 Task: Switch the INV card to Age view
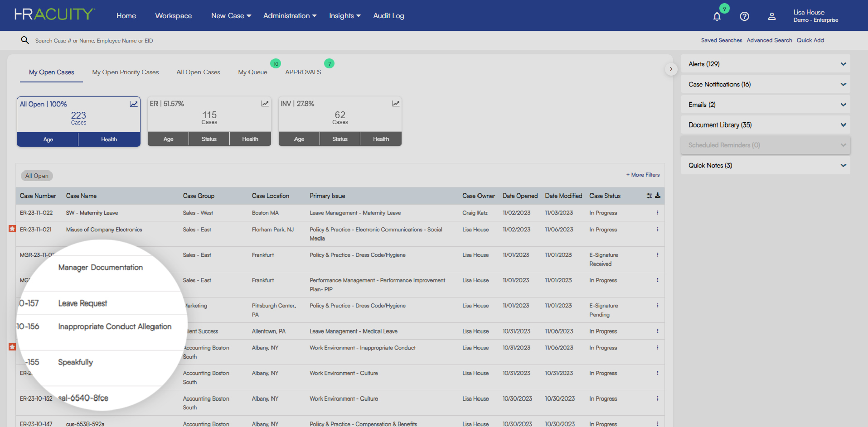click(x=299, y=139)
